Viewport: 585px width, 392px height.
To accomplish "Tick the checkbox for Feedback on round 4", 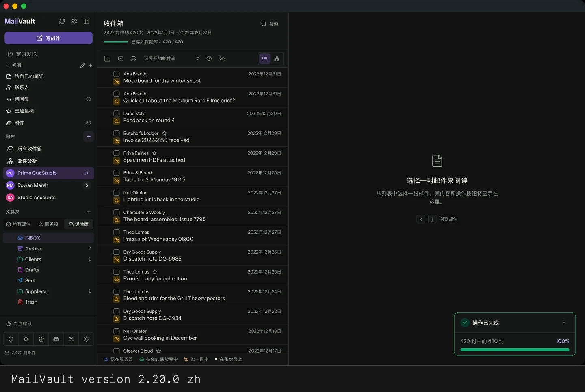I will pos(117,114).
